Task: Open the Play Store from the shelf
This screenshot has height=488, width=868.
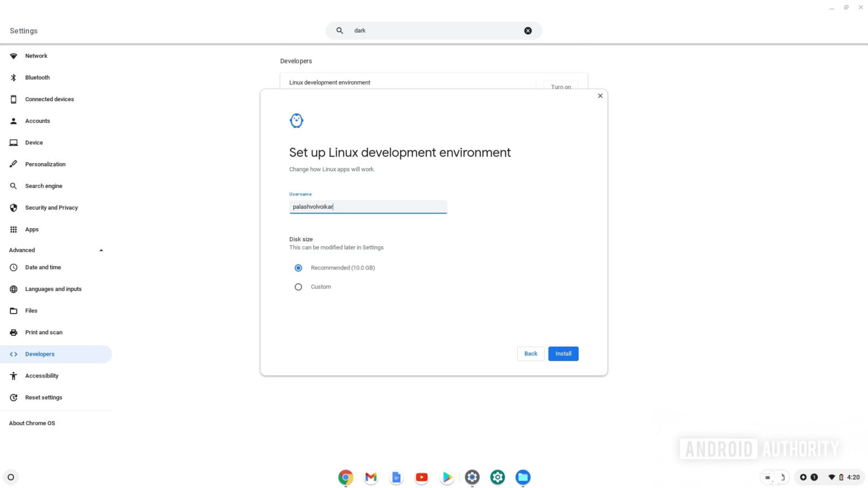Action: 446,477
